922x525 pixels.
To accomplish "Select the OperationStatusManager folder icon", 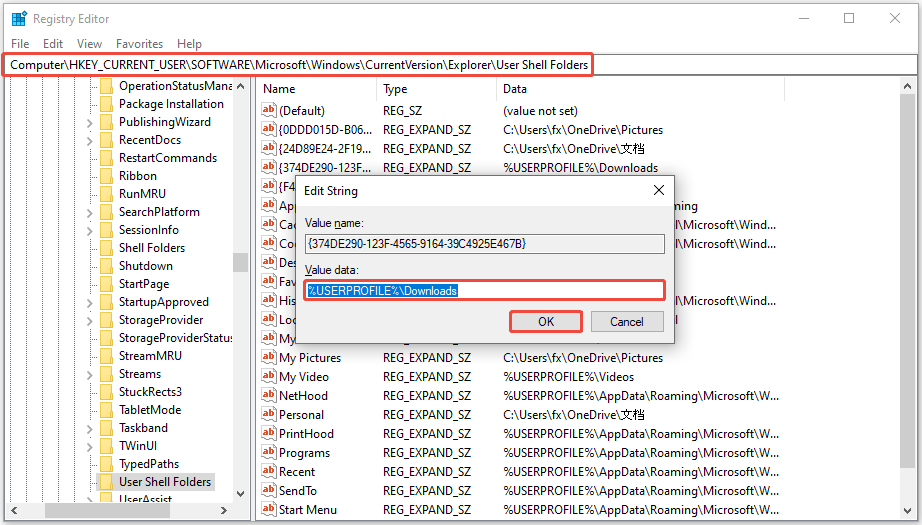I will [x=106, y=86].
